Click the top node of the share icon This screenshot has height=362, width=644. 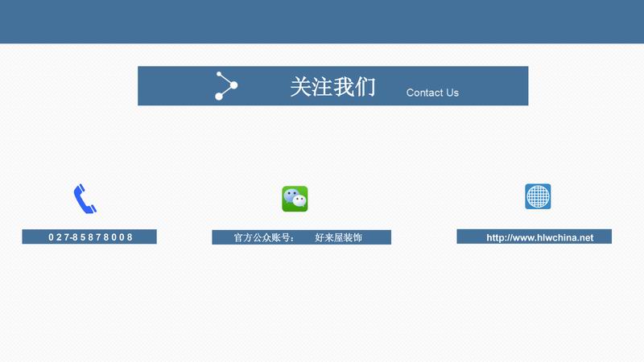pos(219,75)
